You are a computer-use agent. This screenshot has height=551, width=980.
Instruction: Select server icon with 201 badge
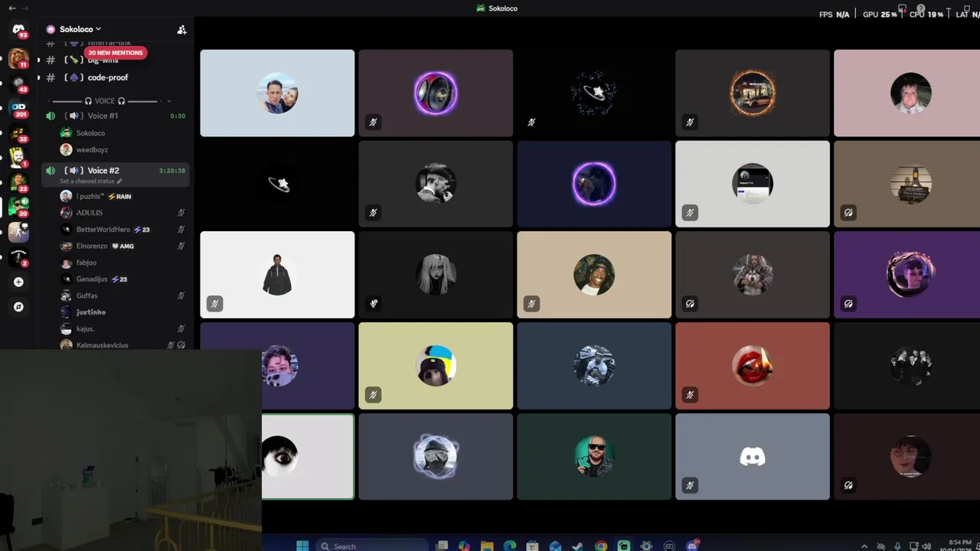coord(18,108)
